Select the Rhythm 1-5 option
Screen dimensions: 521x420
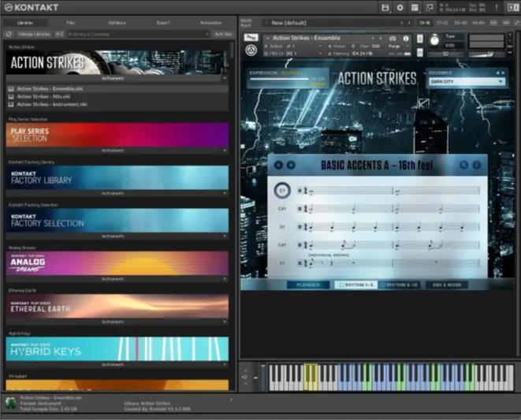coord(356,284)
